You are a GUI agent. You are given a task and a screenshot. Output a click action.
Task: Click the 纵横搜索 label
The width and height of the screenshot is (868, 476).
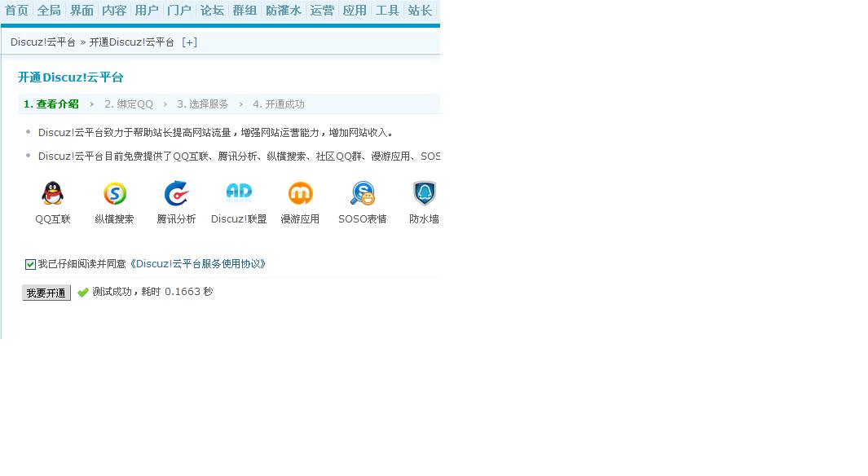click(115, 219)
